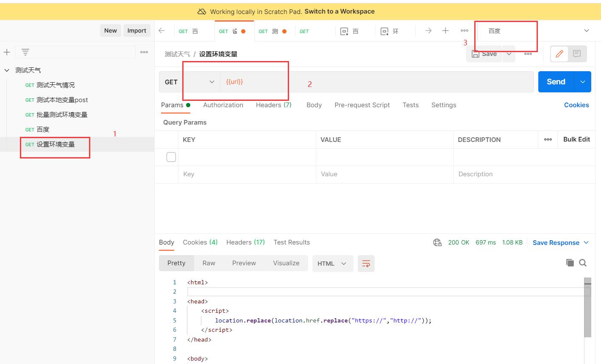601x364 pixels.
Task: Select Preview view
Action: [244, 263]
